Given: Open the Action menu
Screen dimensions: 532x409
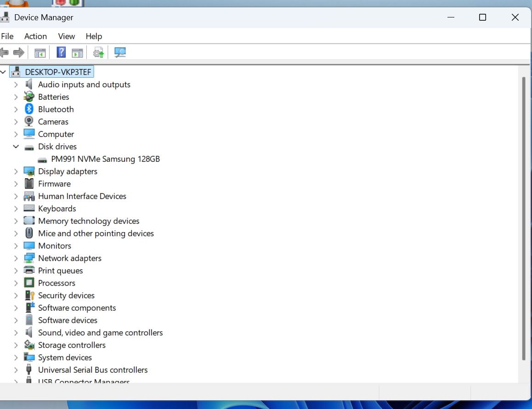Looking at the screenshot, I should 35,36.
